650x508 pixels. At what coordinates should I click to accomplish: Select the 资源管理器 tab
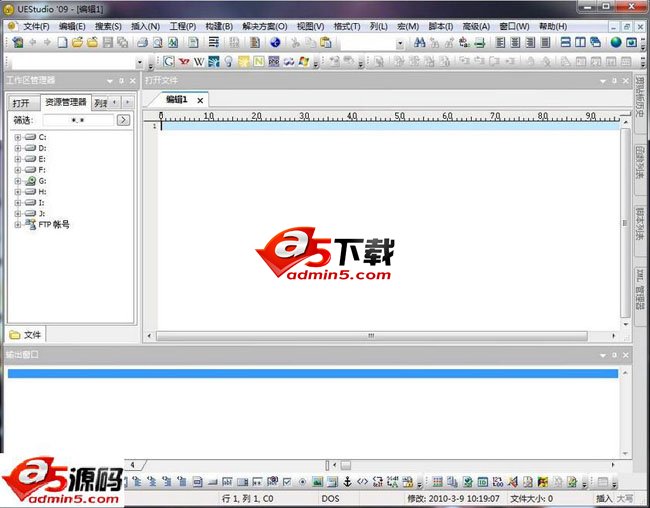pos(66,102)
